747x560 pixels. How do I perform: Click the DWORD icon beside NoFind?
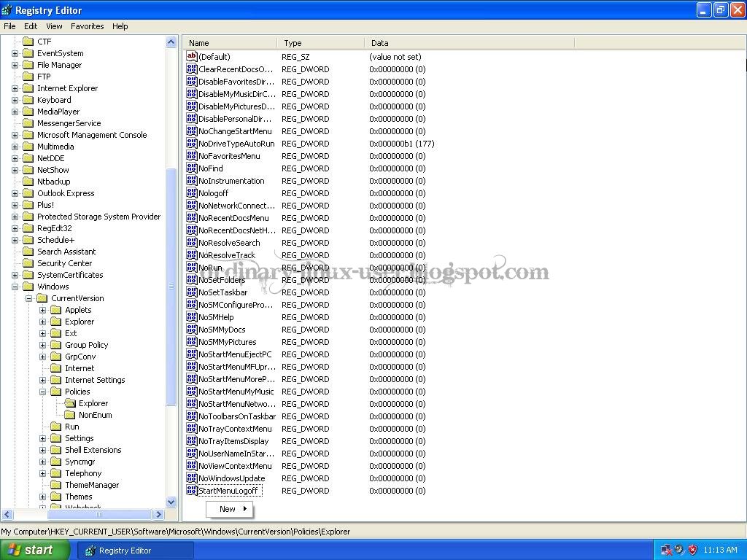192,168
